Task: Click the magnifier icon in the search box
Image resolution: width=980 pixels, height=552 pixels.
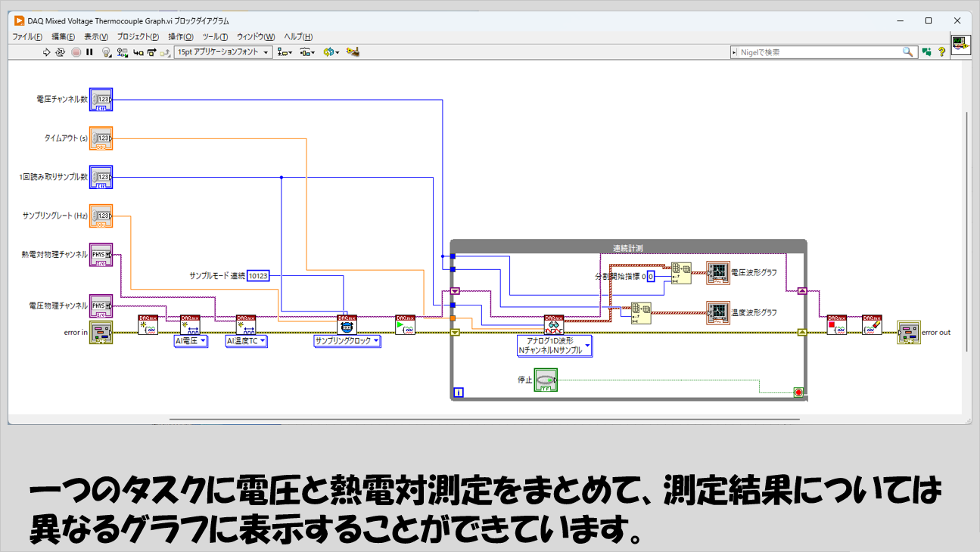Action: click(909, 52)
